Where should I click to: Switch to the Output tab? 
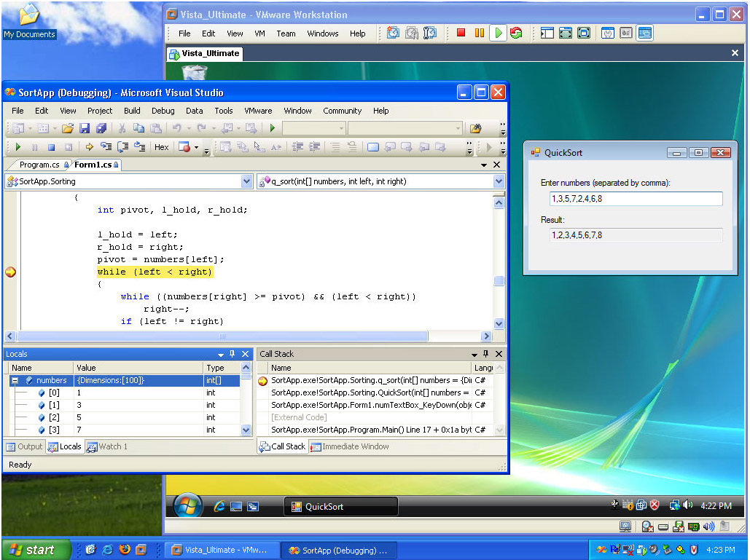(x=25, y=446)
